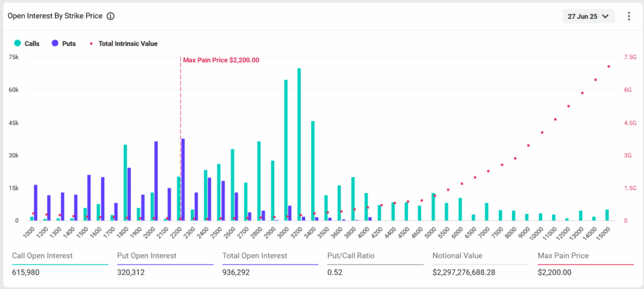Toggle Total Intrinsic Value legend item

coord(124,43)
